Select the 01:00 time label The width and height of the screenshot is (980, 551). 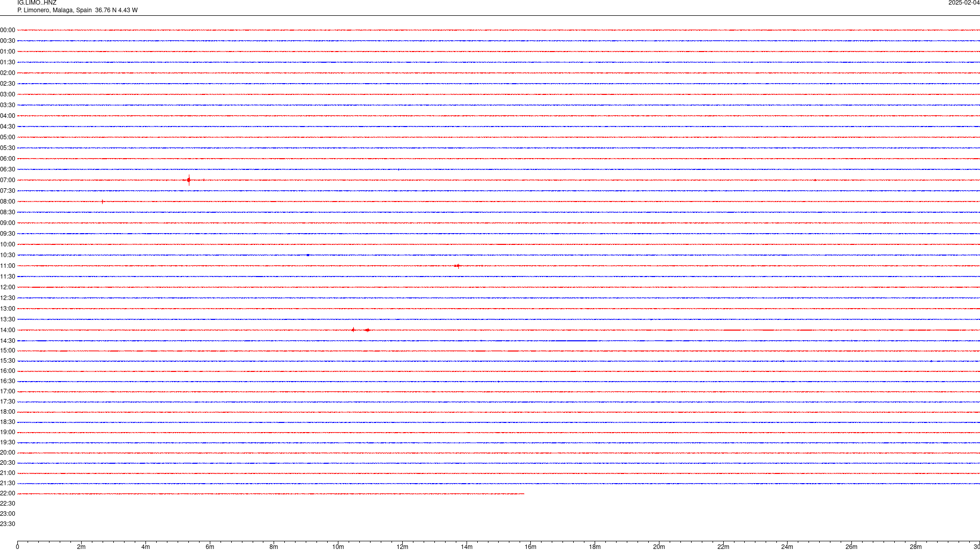(8, 52)
